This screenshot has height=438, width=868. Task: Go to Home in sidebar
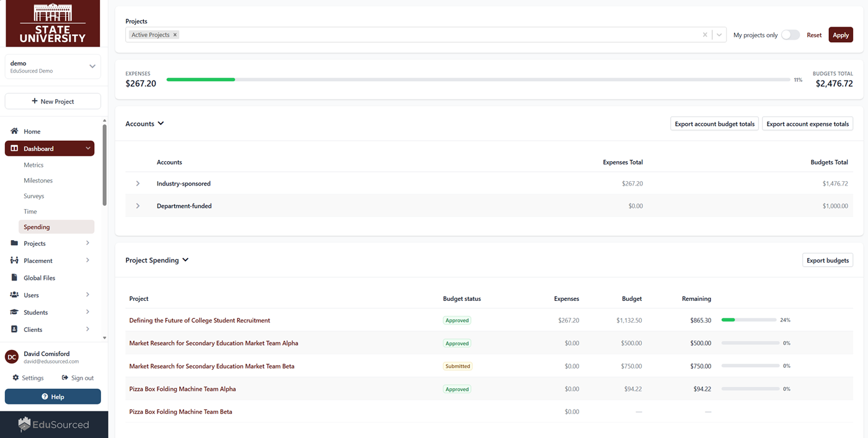[x=32, y=132]
